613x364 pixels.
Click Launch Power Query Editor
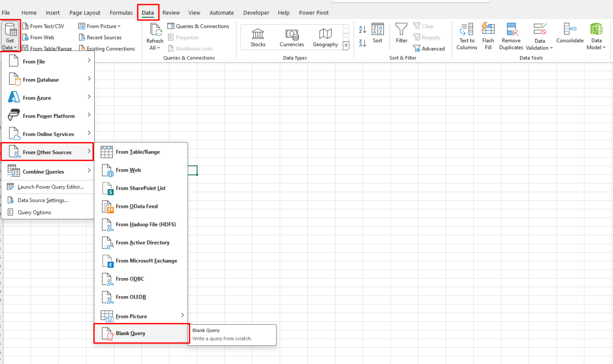(48, 187)
